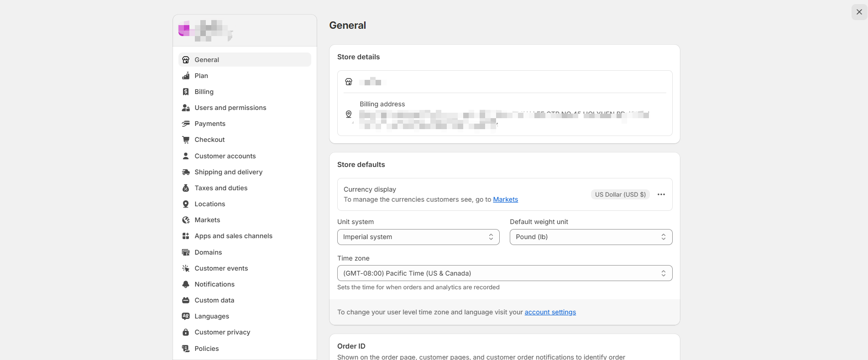Click the US Dollar (USD $) badge

tap(620, 194)
